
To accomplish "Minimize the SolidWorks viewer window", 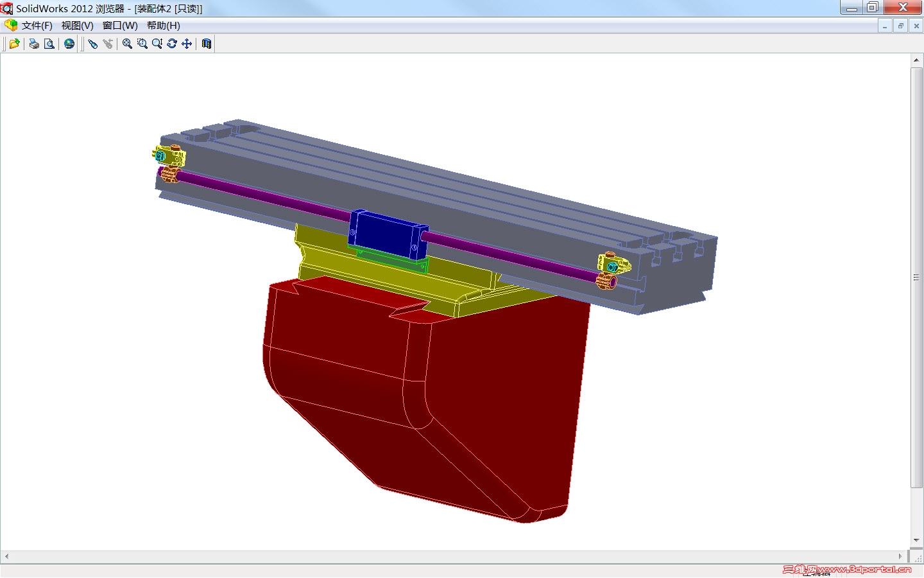I will (851, 8).
